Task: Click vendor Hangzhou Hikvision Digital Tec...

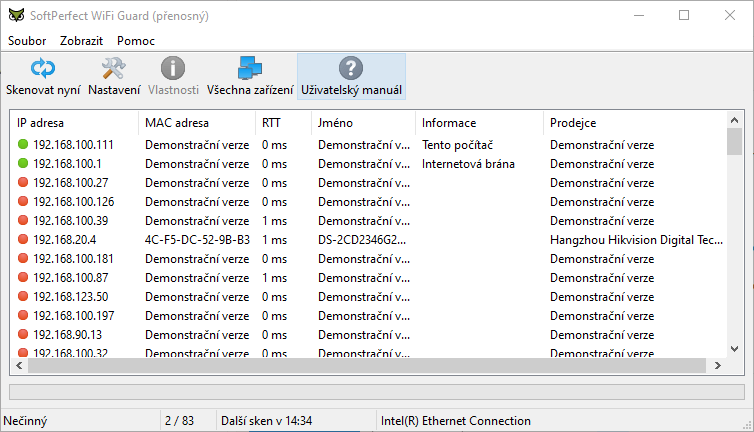Action: [636, 240]
